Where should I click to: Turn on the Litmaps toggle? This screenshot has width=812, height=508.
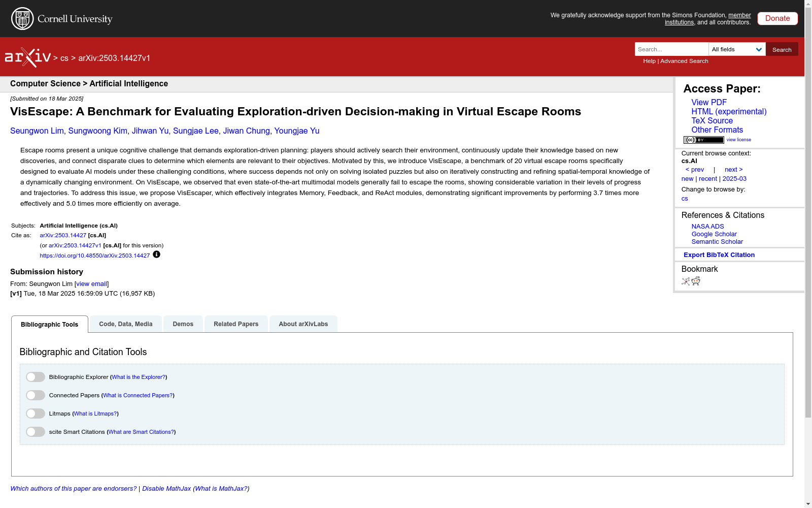pyautogui.click(x=36, y=414)
